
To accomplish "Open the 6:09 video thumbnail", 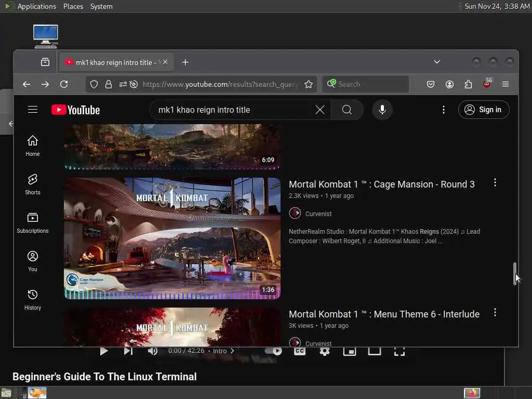I will (x=172, y=147).
